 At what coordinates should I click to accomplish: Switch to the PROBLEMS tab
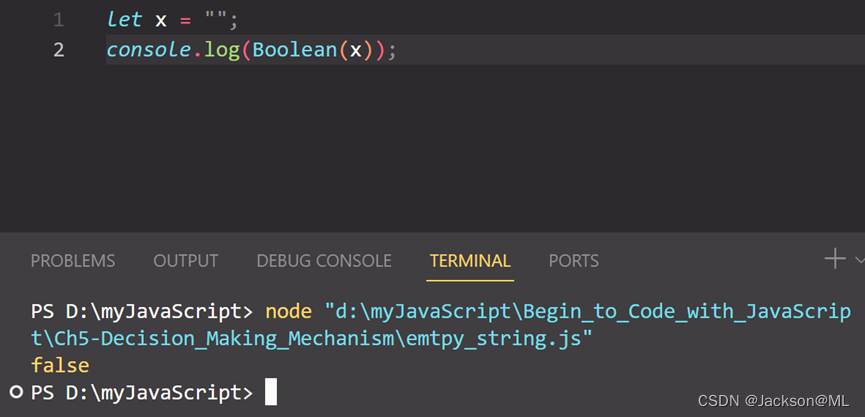click(x=72, y=261)
